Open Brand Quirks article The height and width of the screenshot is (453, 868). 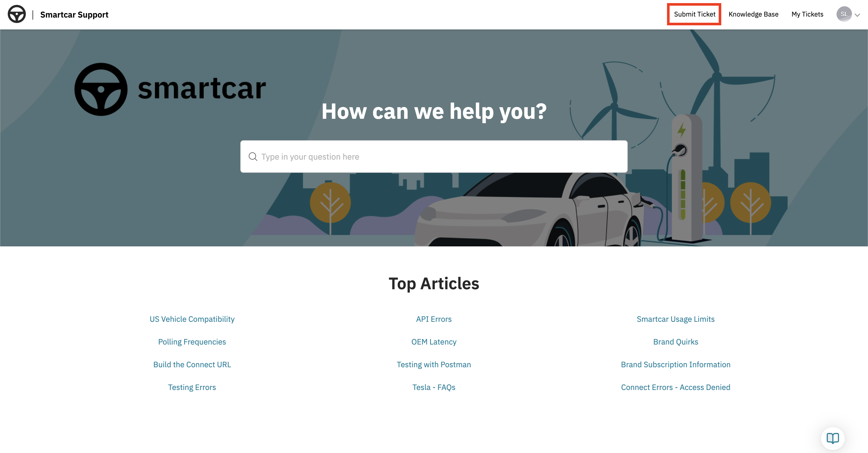(676, 341)
